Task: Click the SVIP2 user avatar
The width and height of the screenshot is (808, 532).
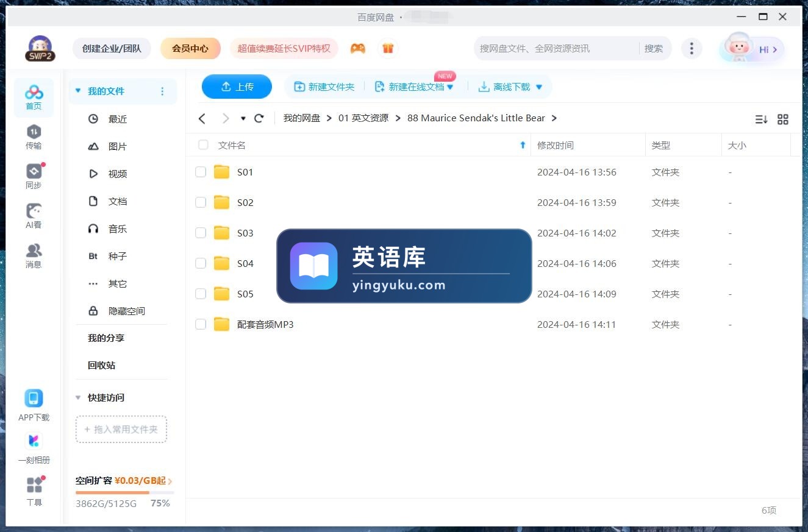Action: coord(40,49)
